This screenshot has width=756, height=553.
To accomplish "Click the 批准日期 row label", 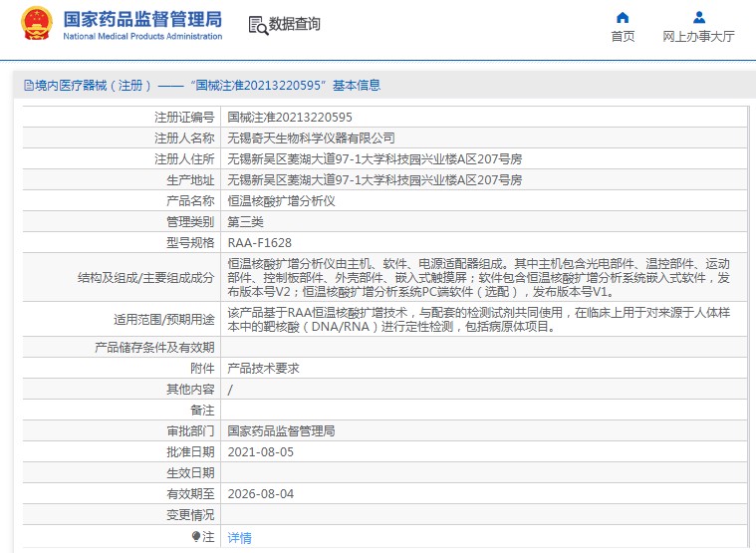I will coord(190,452).
